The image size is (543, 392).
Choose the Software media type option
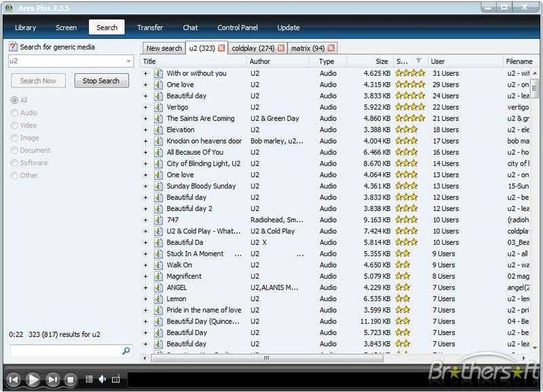[14, 163]
